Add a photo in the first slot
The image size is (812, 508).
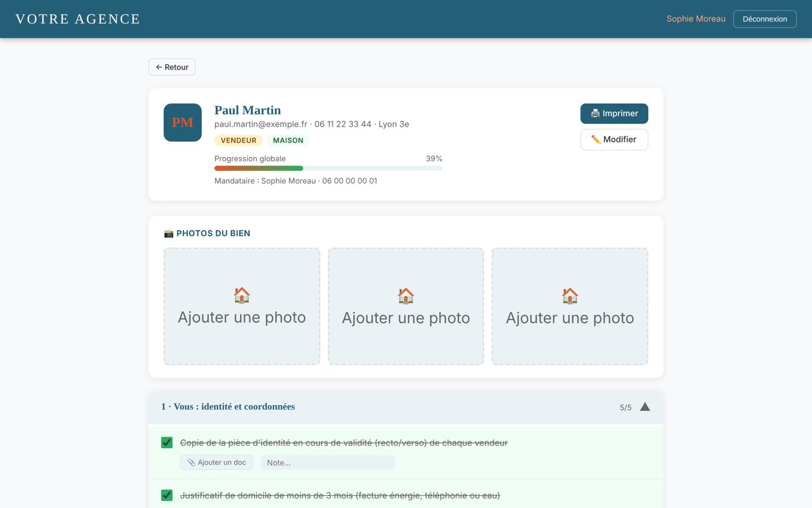pyautogui.click(x=242, y=307)
